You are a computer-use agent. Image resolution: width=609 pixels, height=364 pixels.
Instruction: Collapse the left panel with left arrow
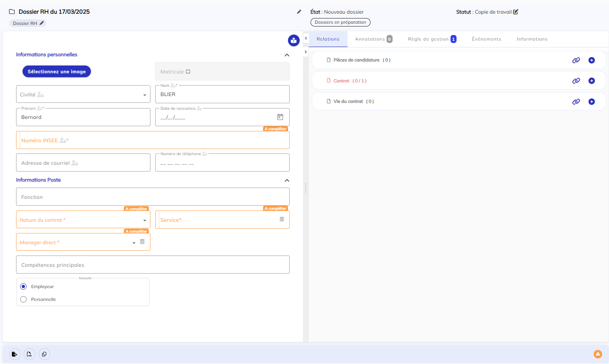(x=306, y=39)
